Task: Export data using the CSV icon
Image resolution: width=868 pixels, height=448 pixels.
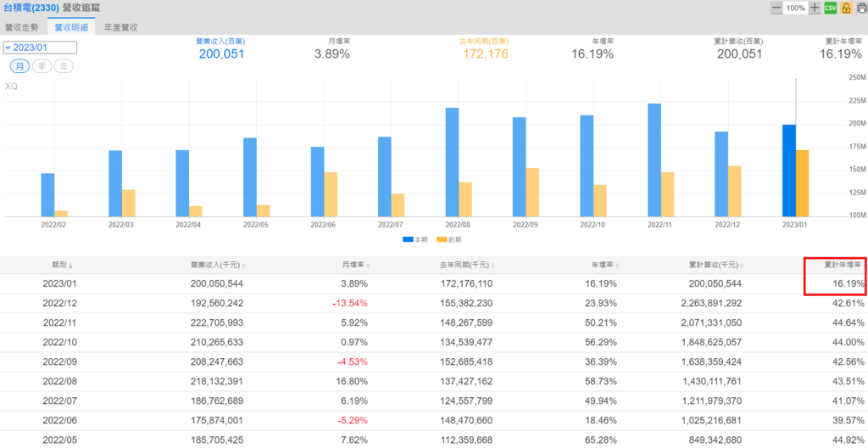Action: coord(831,8)
